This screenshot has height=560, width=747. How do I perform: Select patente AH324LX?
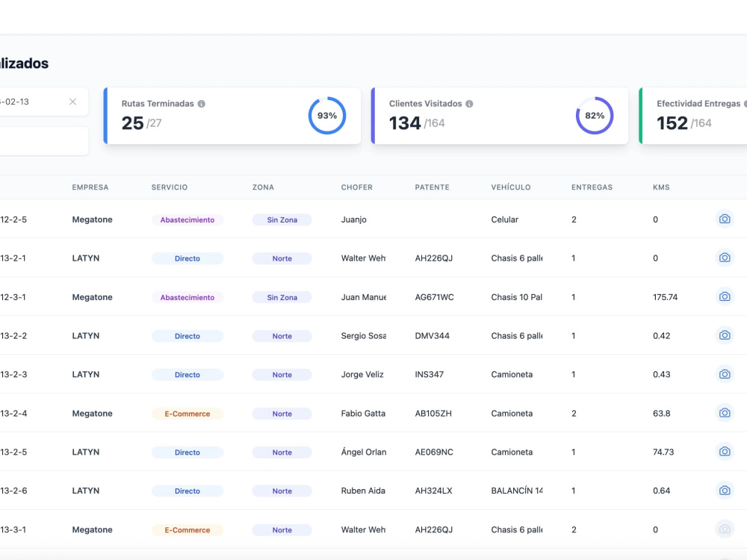point(433,491)
